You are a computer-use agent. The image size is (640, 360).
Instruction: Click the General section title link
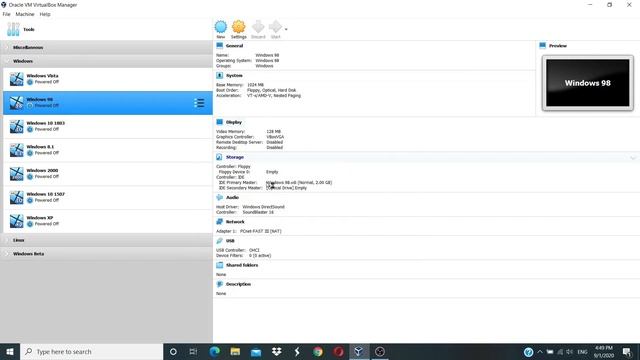(234, 46)
